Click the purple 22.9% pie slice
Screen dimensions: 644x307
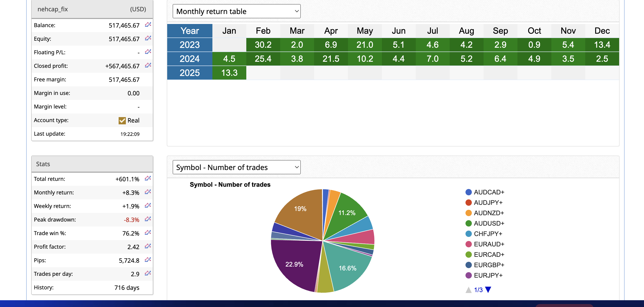(x=294, y=264)
